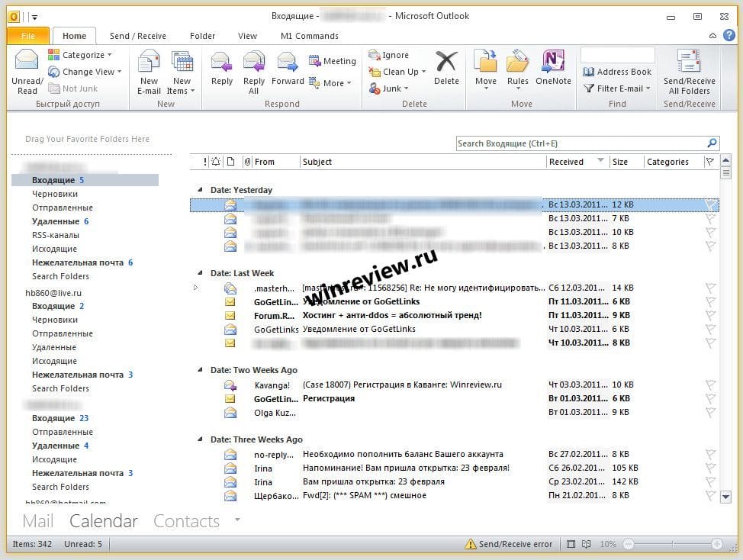Reply with a Meeting request
Viewport: 743px width, 560px height.
click(332, 60)
